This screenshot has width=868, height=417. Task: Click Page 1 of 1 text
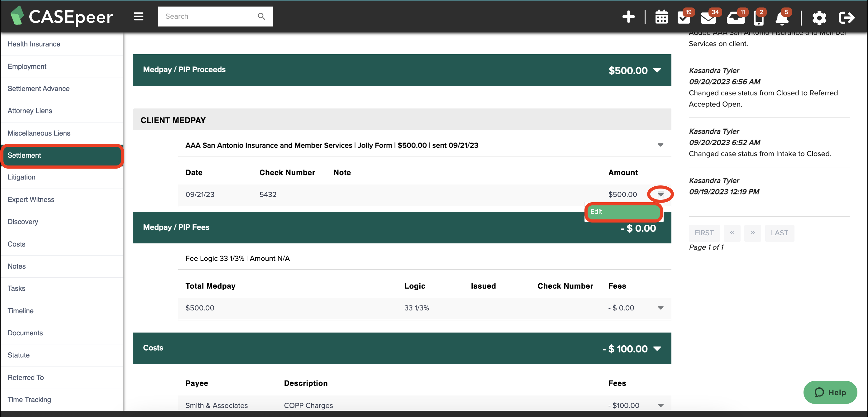coord(706,247)
